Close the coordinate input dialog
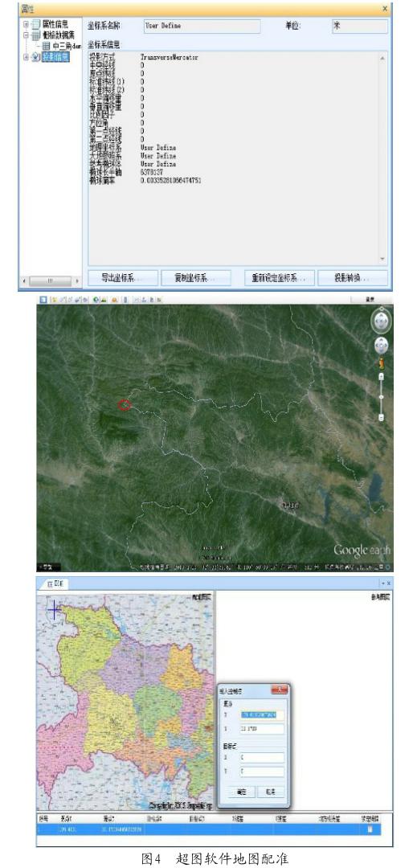Image resolution: width=413 pixels, height=868 pixels. coord(280,690)
